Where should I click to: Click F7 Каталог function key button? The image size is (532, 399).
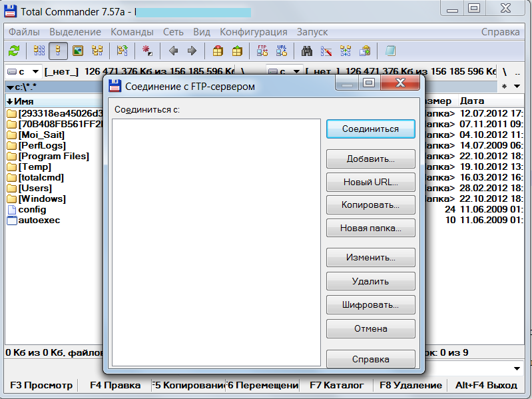337,385
